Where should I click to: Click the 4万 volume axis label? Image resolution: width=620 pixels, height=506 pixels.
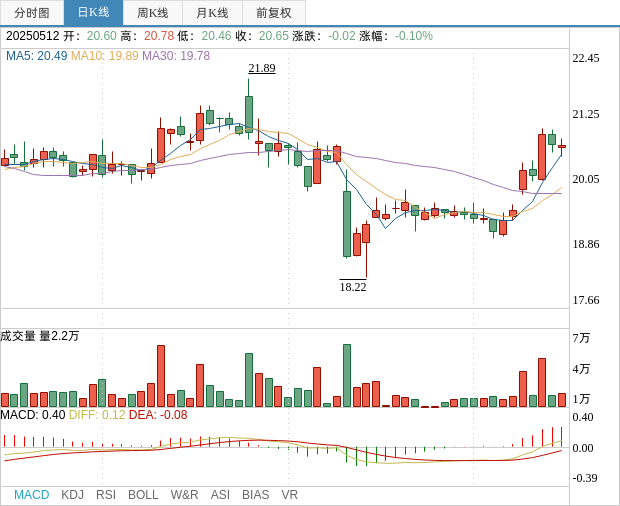pos(581,369)
